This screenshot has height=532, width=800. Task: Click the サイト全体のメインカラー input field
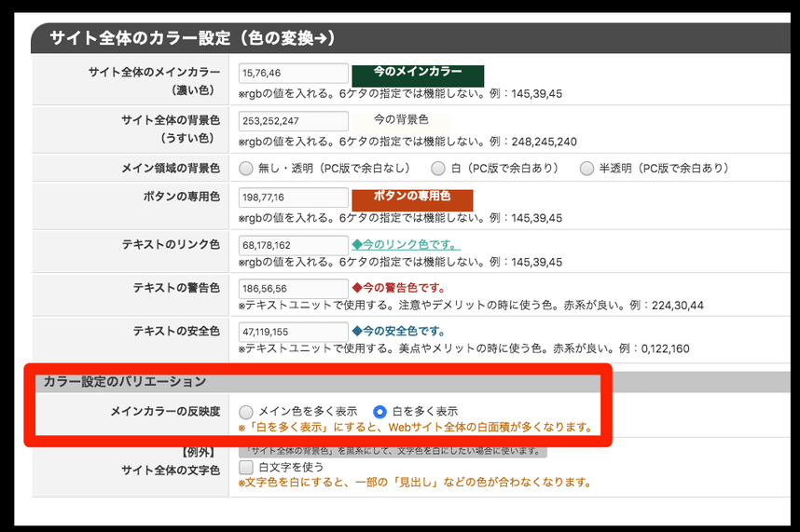coord(293,73)
